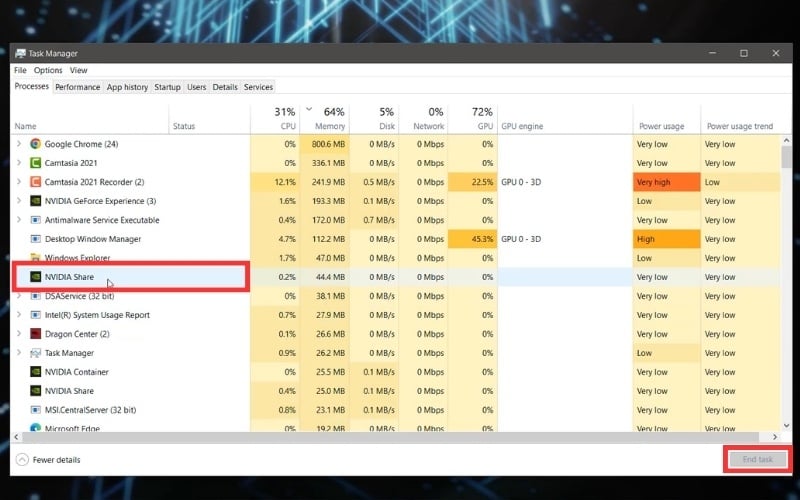Select the Windows Explorer process row
The width and height of the screenshot is (800, 500).
click(395, 258)
